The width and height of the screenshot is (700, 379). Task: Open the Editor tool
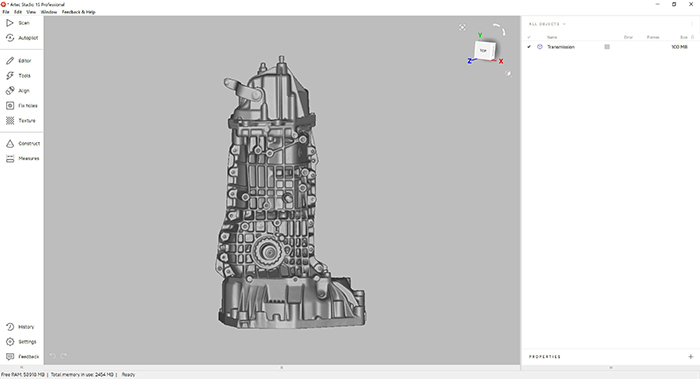[18, 61]
